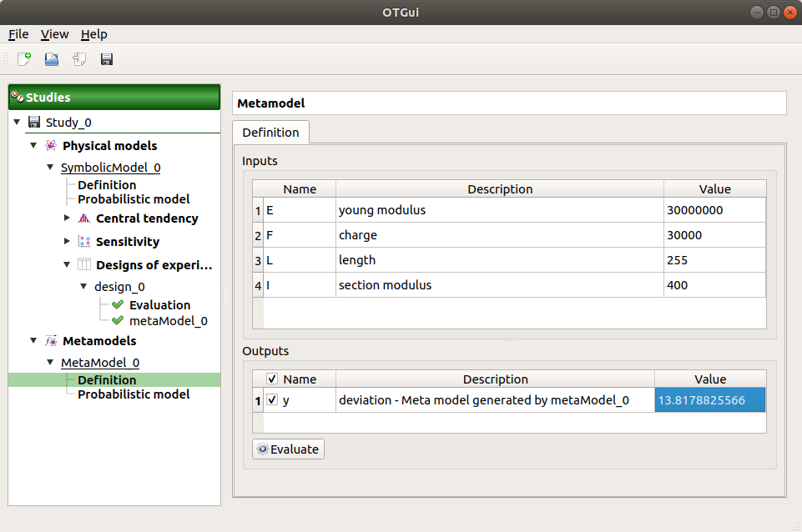Save the current study via the toolbar
This screenshot has height=532, width=802.
point(107,58)
